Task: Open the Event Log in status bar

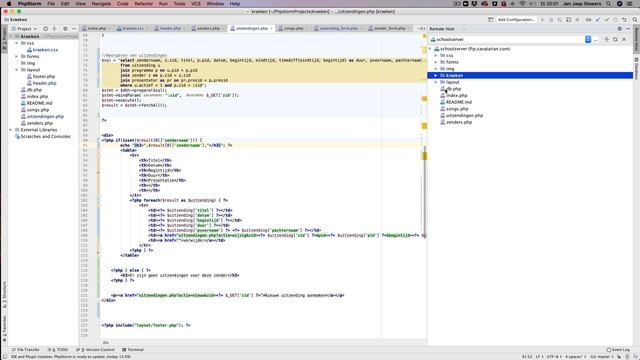Action: (618, 350)
